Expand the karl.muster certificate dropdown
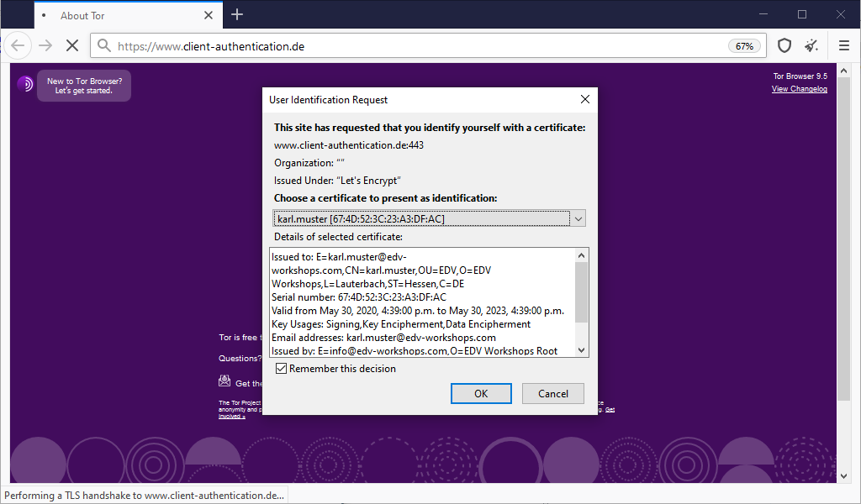861x504 pixels. tap(578, 219)
